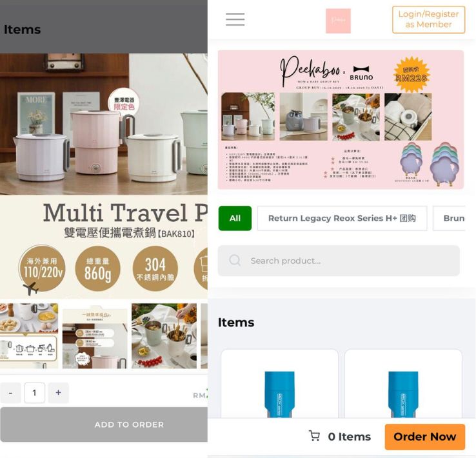Increase quantity with plus button
Screen dimensions: 476x458
[58, 393]
